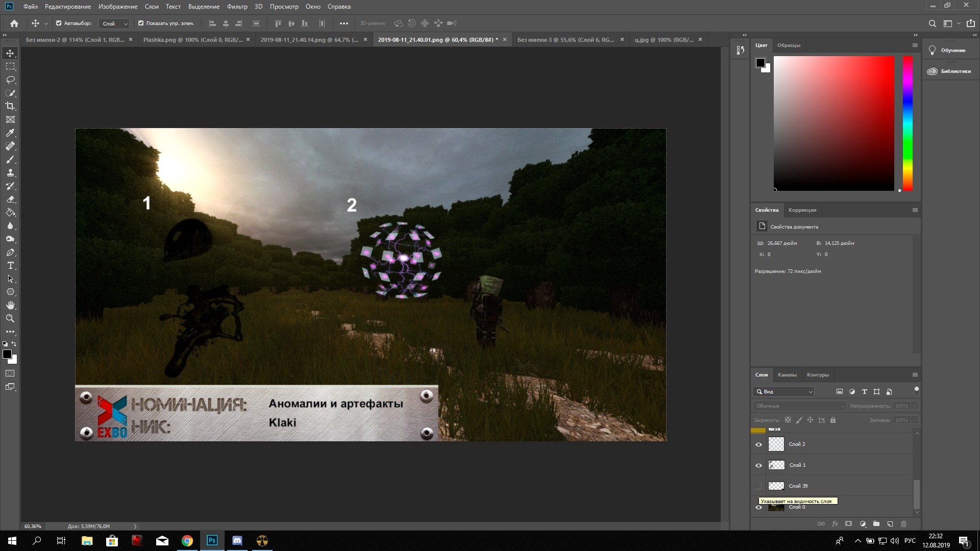Align left edges in options bar
Viewport: 980px width, 551px height.
click(x=213, y=23)
